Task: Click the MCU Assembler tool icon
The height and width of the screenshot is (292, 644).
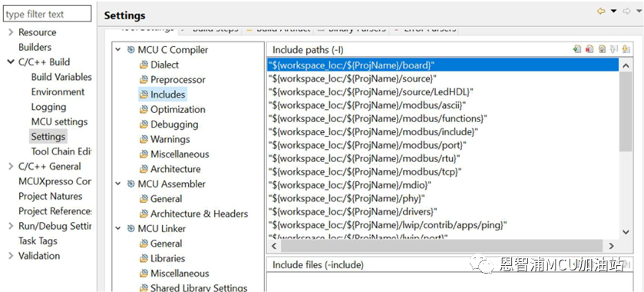Action: (130, 184)
